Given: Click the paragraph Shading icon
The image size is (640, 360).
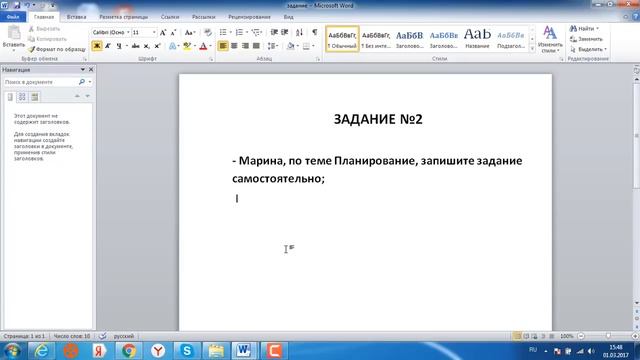Looking at the screenshot, I should coord(290,46).
